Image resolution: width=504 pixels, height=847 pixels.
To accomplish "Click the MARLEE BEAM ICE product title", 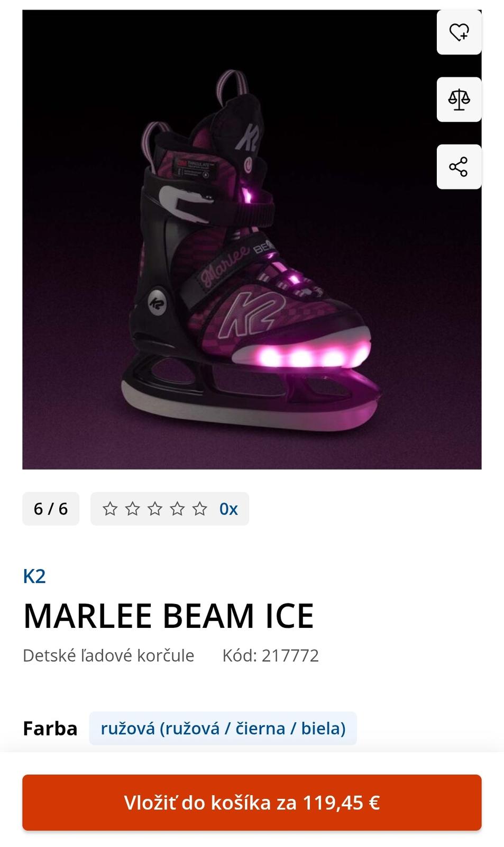I will coord(169,616).
